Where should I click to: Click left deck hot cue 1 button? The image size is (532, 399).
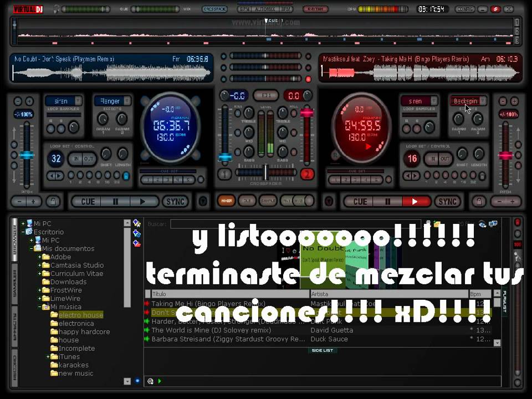click(x=147, y=180)
